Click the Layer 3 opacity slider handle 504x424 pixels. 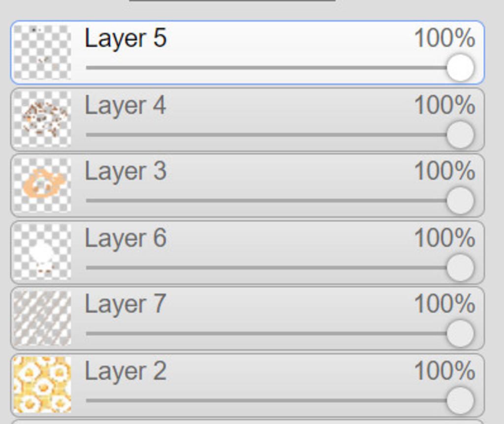[x=460, y=201]
